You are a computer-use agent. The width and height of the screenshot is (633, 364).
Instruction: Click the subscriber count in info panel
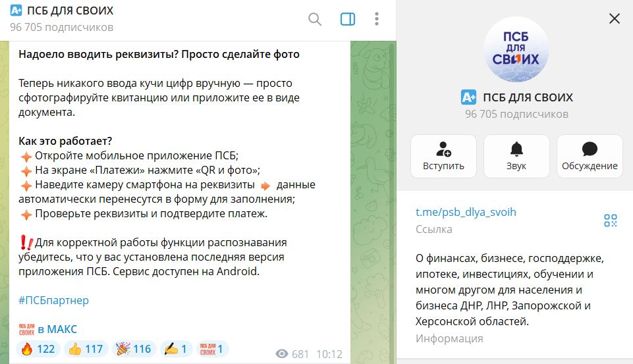pyautogui.click(x=516, y=115)
